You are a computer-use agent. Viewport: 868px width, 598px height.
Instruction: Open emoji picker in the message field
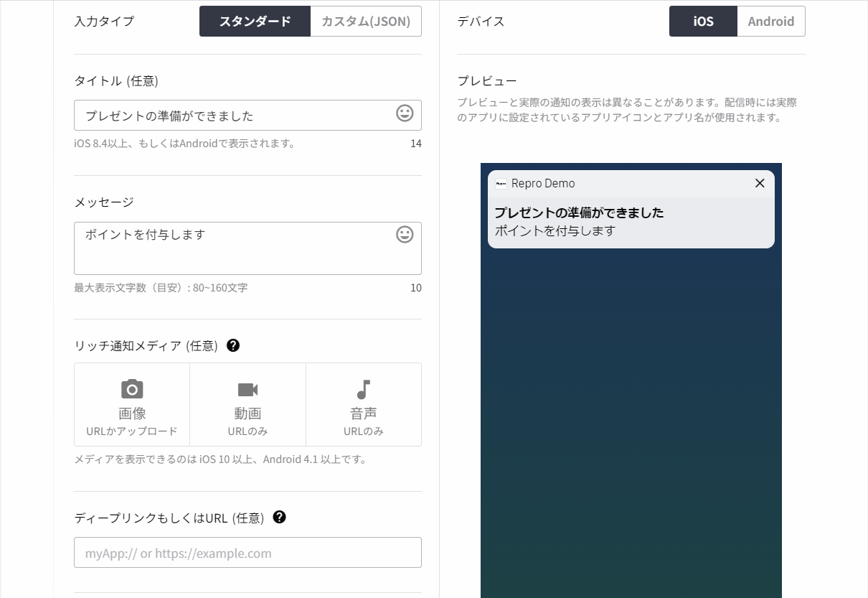tap(405, 235)
